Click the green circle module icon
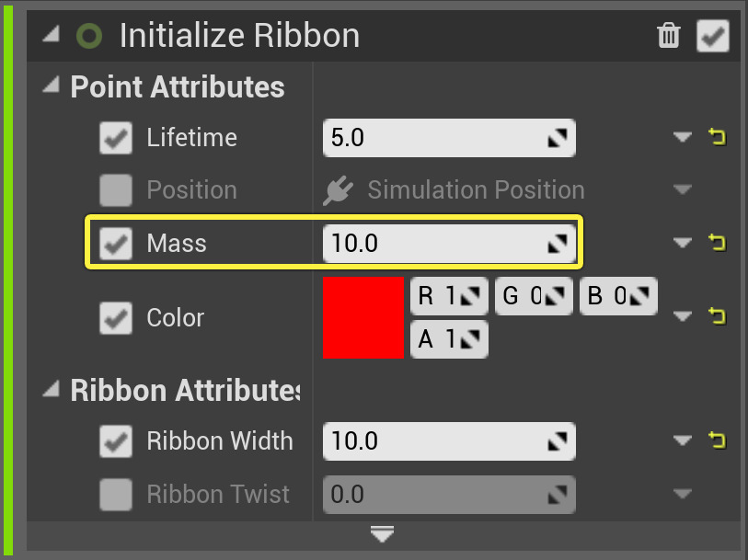Viewport: 748px width, 560px height. [x=89, y=36]
